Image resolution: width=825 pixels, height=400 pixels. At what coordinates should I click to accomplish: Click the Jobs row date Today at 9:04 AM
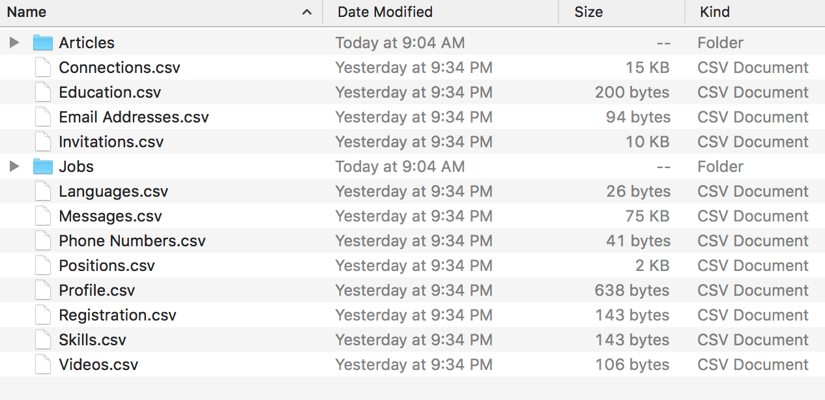[x=400, y=166]
